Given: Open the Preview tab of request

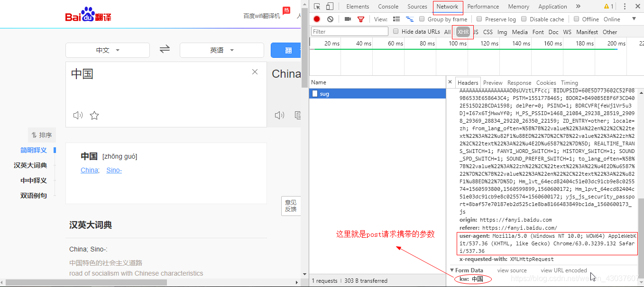Looking at the screenshot, I should 493,82.
